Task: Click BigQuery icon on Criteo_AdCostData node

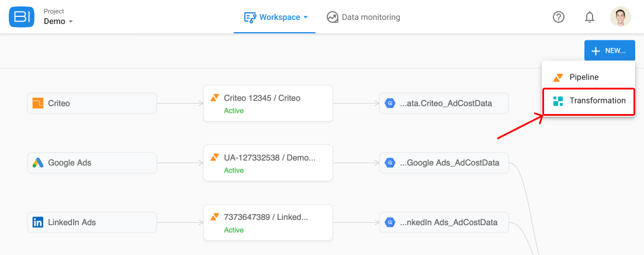Action: pyautogui.click(x=390, y=104)
